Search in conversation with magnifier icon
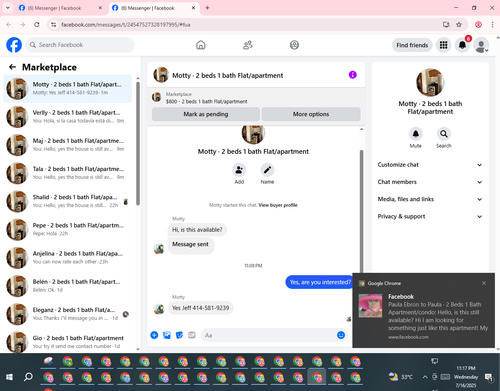500x391 pixels. click(444, 134)
